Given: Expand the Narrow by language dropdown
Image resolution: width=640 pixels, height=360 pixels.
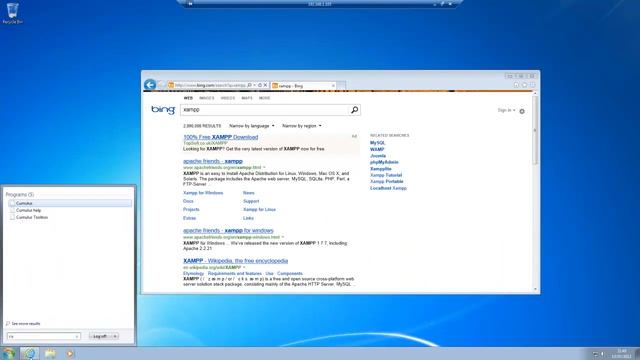Looking at the screenshot, I should 251,126.
